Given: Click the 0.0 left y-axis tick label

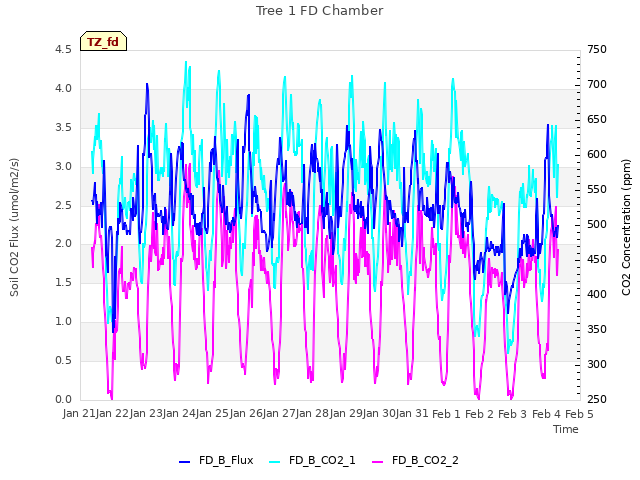Looking at the screenshot, I should pos(63,399).
